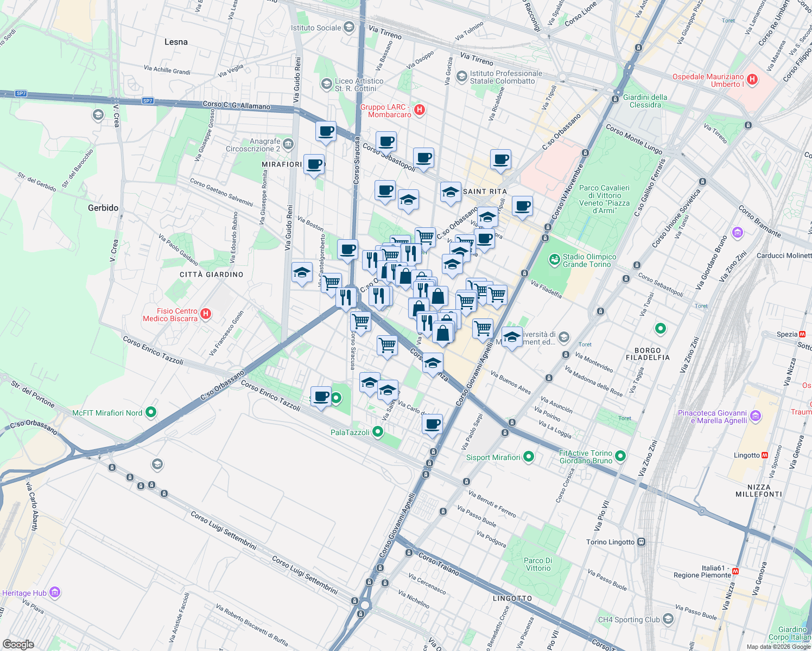The width and height of the screenshot is (812, 651).
Task: Click the Giardini della Clessidra label
Action: click(645, 101)
